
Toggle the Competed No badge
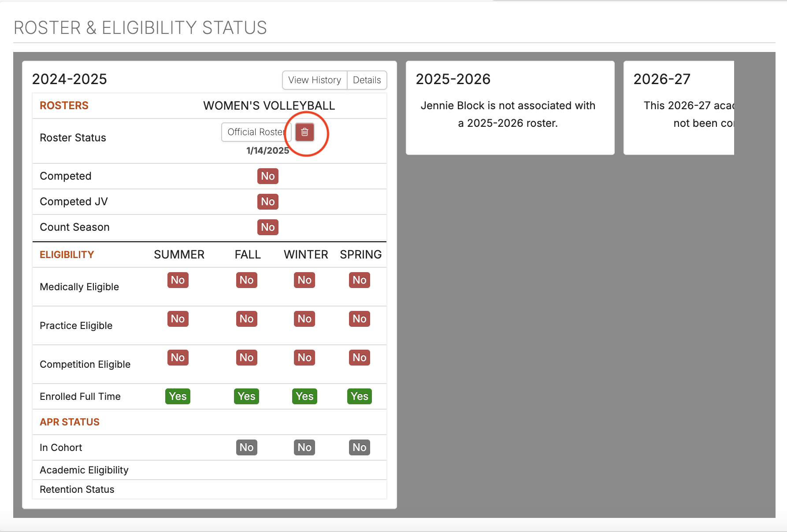pos(267,176)
